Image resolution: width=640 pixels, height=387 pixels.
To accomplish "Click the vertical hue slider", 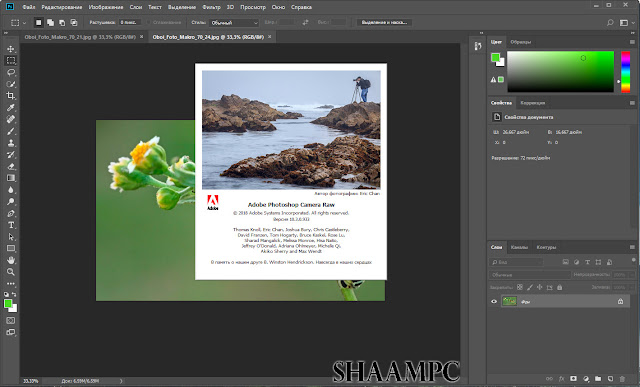I will [x=626, y=71].
